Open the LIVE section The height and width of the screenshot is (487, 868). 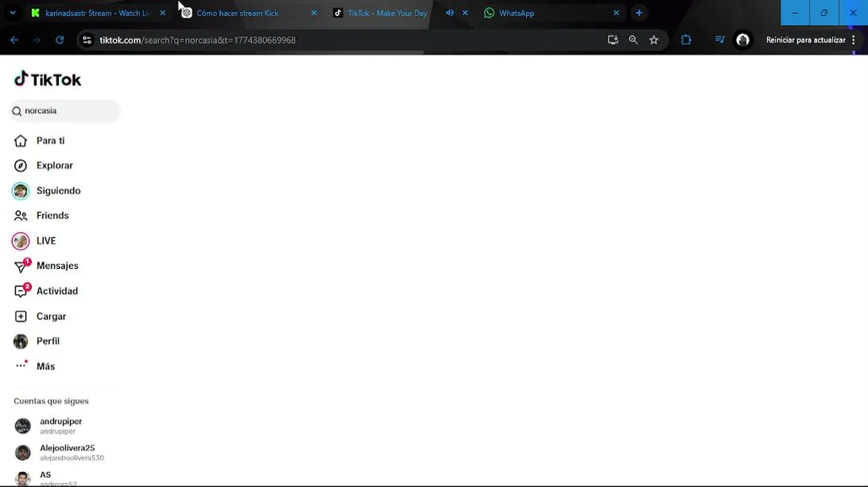46,241
